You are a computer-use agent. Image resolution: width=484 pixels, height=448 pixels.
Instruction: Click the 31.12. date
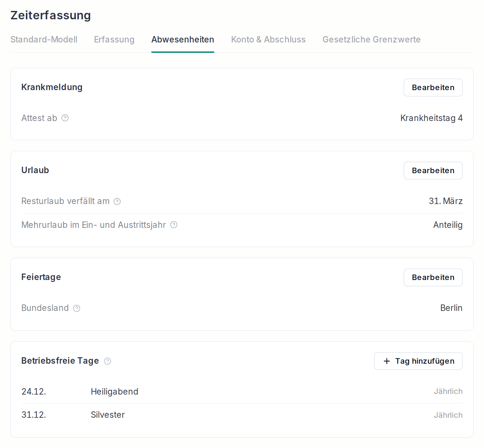click(x=34, y=415)
